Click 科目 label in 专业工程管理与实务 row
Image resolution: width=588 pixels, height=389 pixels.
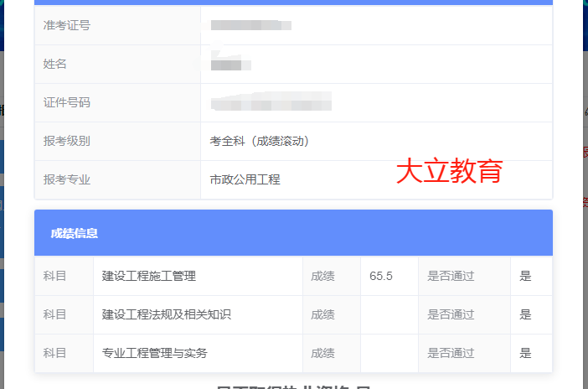(x=54, y=353)
